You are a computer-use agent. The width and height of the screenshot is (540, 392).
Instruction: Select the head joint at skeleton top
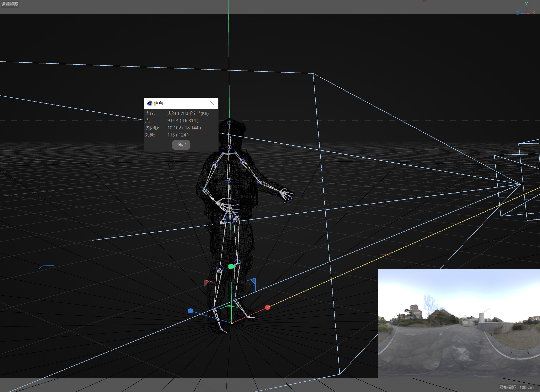[x=229, y=123]
